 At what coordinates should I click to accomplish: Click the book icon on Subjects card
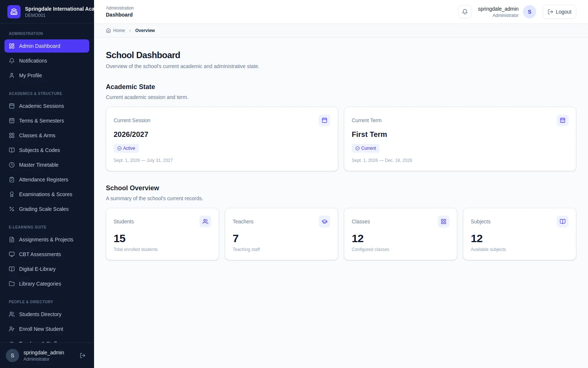563,222
